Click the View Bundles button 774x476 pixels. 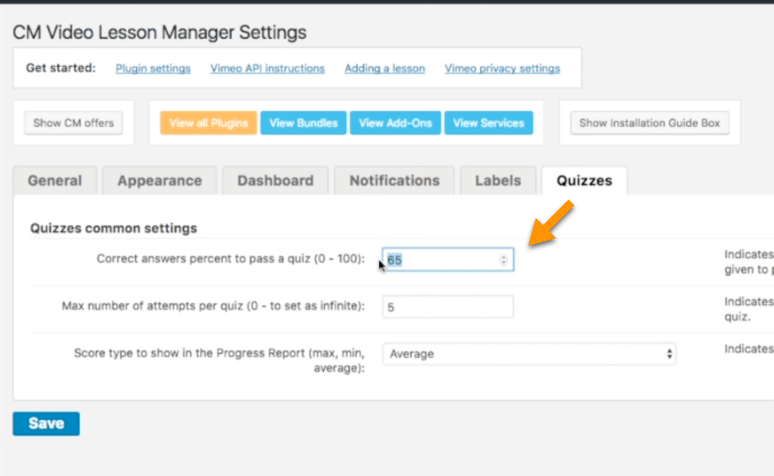(303, 124)
